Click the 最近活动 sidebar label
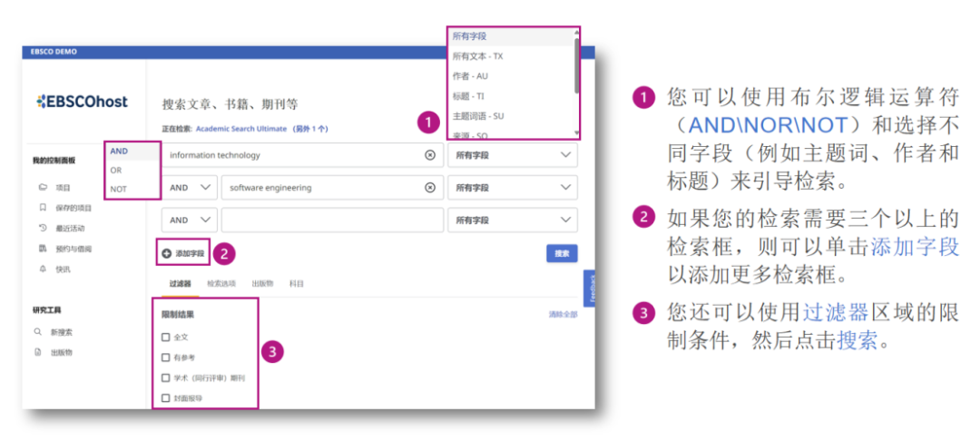The height and width of the screenshot is (441, 980). pyautogui.click(x=70, y=228)
